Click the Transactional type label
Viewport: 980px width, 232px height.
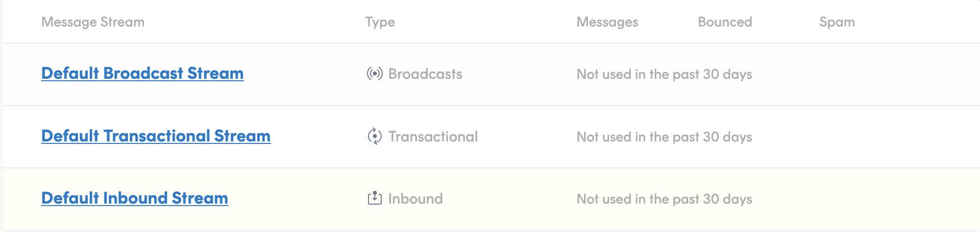433,137
